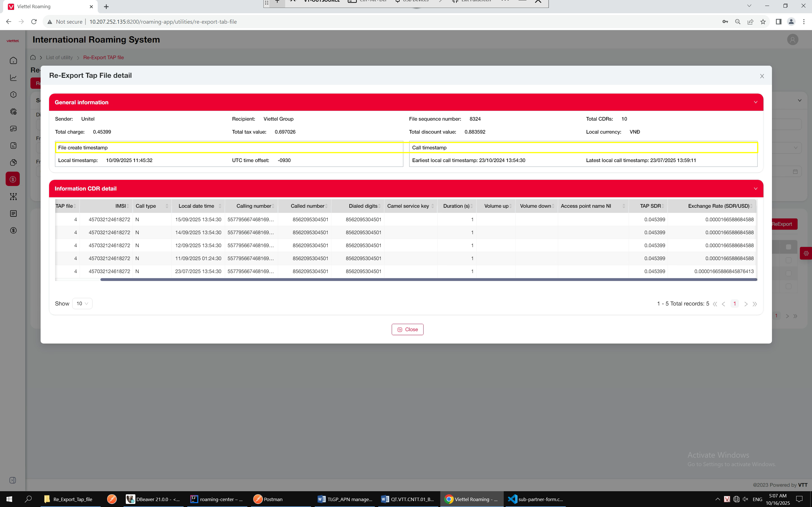Collapse the General information section
Image resolution: width=812 pixels, height=507 pixels.
tap(756, 102)
